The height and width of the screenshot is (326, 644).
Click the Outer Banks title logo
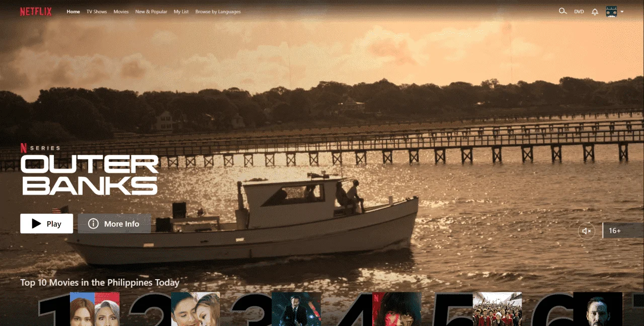tap(90, 175)
